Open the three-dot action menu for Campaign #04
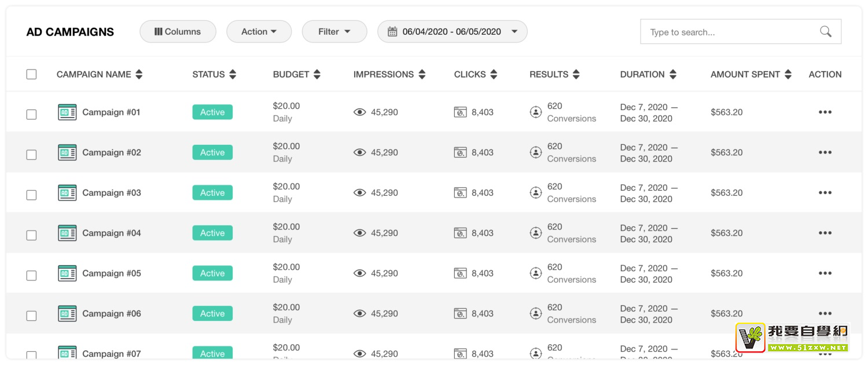Image resolution: width=868 pixels, height=365 pixels. pyautogui.click(x=825, y=233)
